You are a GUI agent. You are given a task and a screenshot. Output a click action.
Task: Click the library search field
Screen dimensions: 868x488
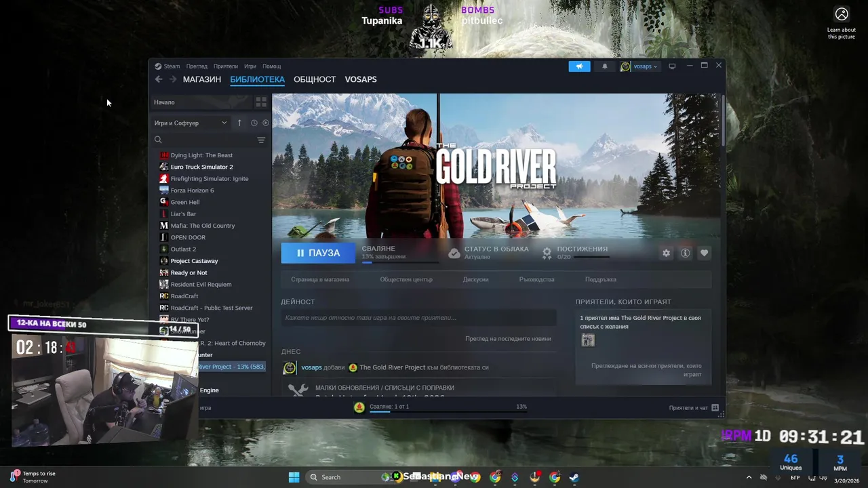[203, 140]
